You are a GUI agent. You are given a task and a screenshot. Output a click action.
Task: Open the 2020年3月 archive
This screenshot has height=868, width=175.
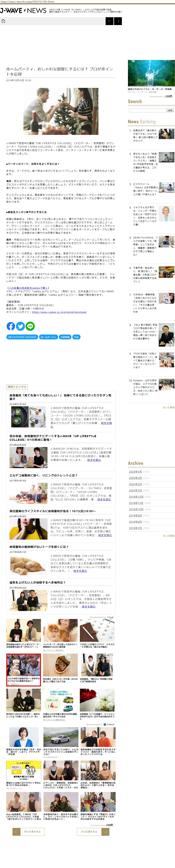click(x=135, y=478)
